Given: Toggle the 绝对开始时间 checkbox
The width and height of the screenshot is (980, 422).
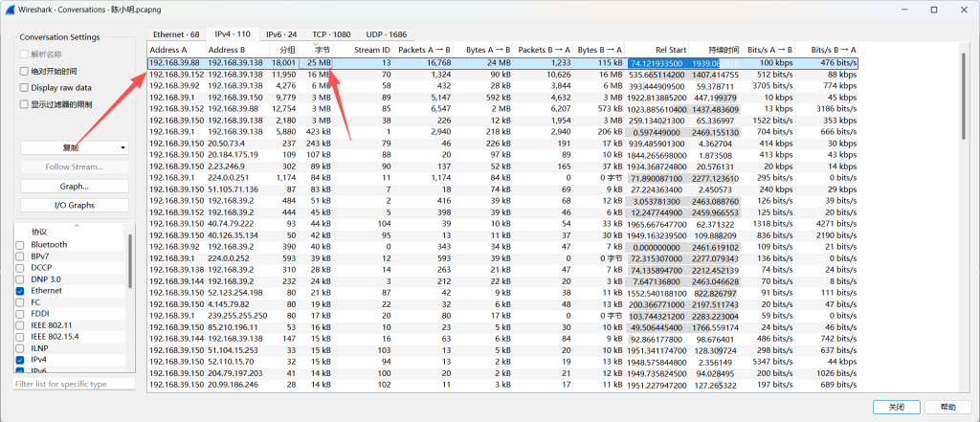Looking at the screenshot, I should tap(24, 71).
